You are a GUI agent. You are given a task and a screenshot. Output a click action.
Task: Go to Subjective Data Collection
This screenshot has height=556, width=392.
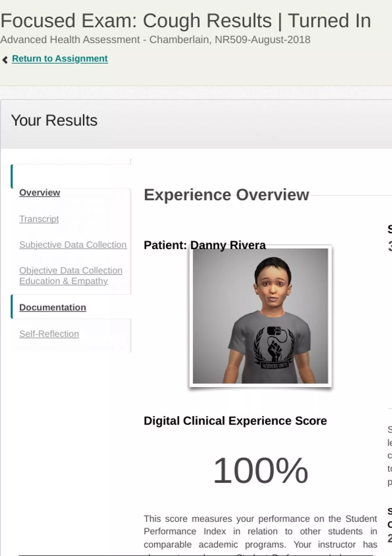point(73,245)
